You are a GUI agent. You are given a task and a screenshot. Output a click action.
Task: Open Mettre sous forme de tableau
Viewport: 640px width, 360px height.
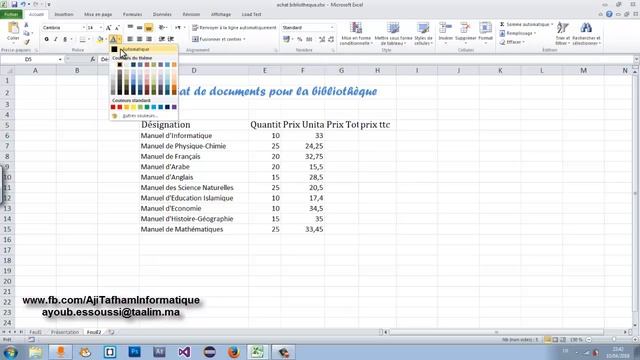coord(393,33)
